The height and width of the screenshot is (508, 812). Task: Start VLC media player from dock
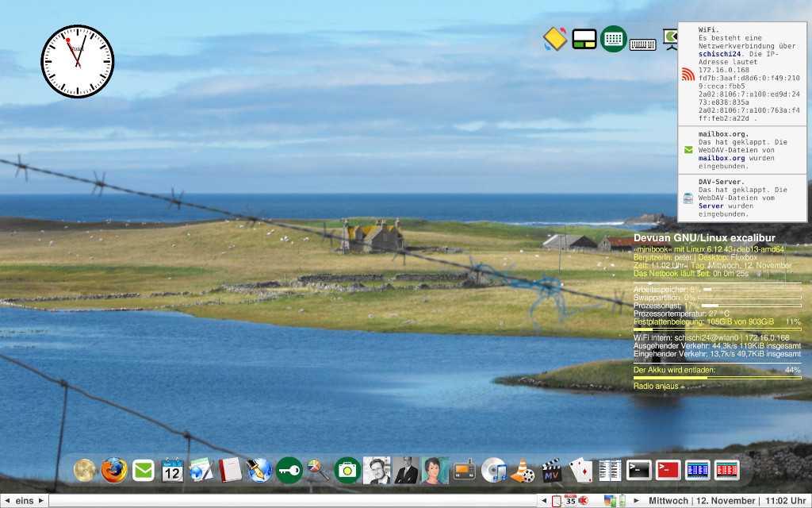click(x=522, y=471)
